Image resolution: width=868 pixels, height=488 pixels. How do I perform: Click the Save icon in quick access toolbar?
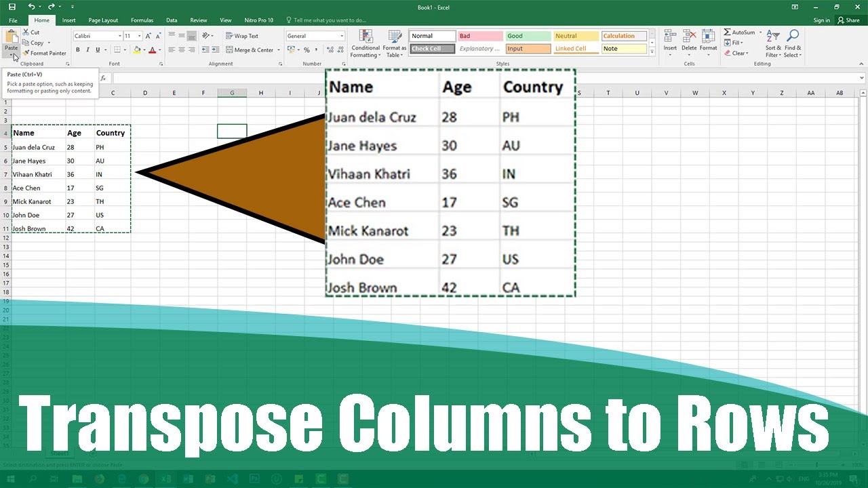tap(12, 7)
